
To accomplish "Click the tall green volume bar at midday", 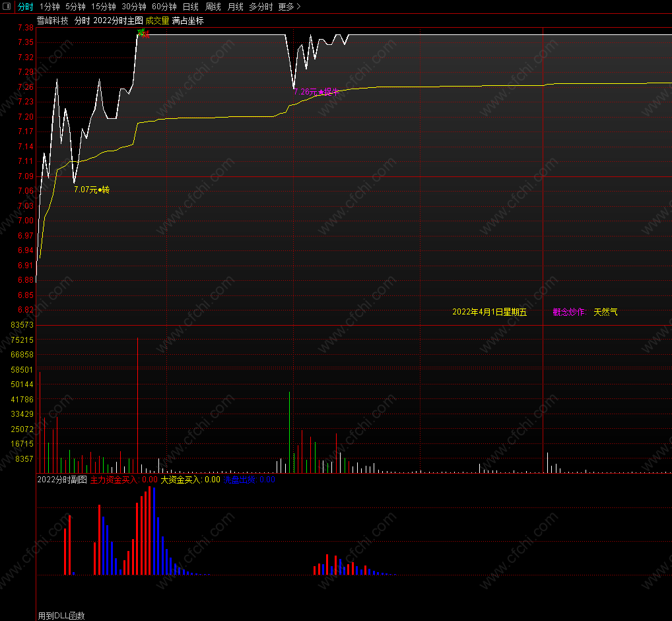I will (x=289, y=432).
